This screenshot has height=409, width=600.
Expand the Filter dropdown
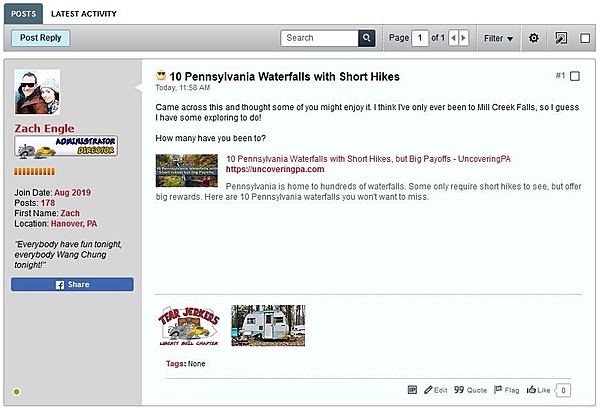click(x=498, y=38)
